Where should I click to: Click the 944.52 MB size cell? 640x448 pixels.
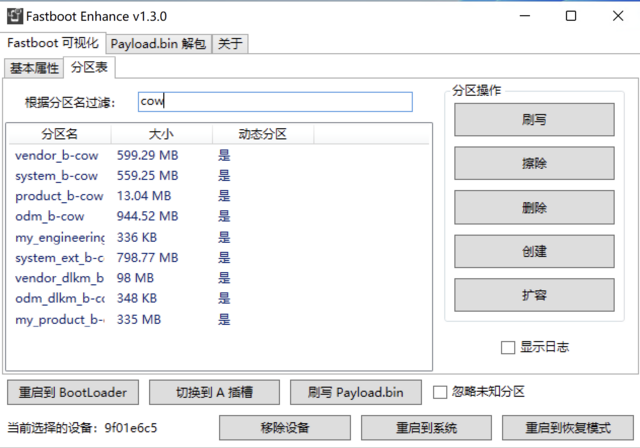147,216
